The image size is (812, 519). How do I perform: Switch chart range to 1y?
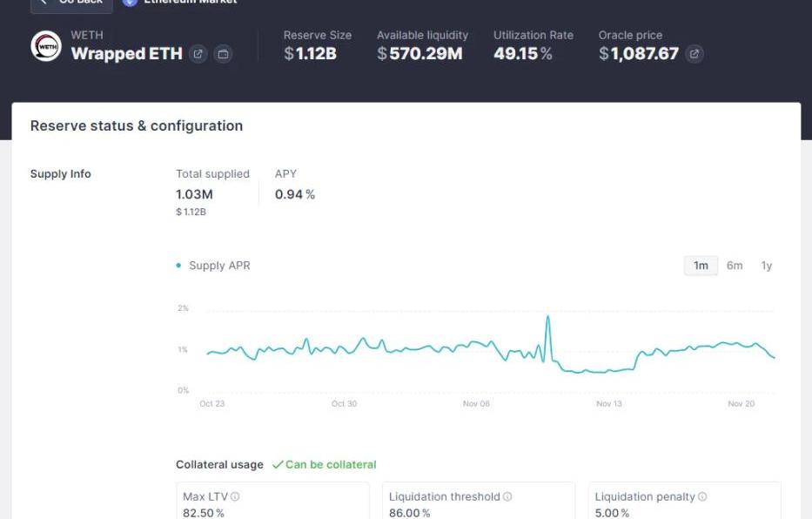767,266
